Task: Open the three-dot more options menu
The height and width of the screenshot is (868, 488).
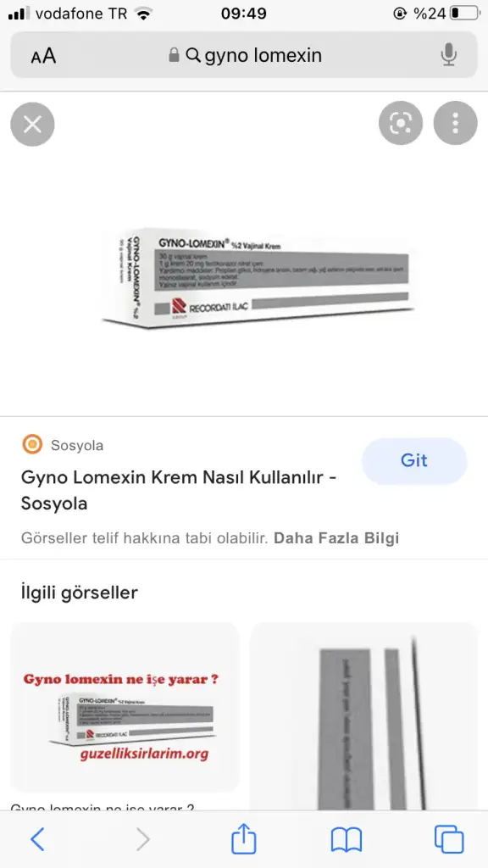Action: coord(455,123)
